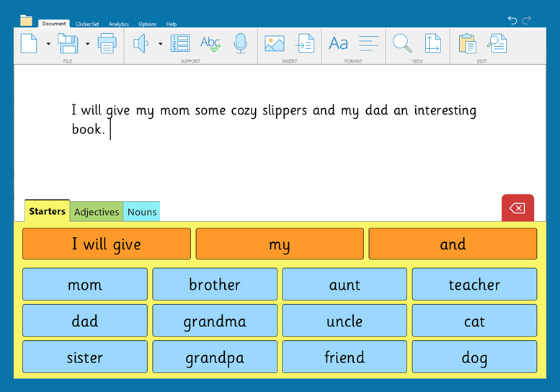Click the speaker speech icon
Viewport: 560px width, 392px height.
(141, 43)
